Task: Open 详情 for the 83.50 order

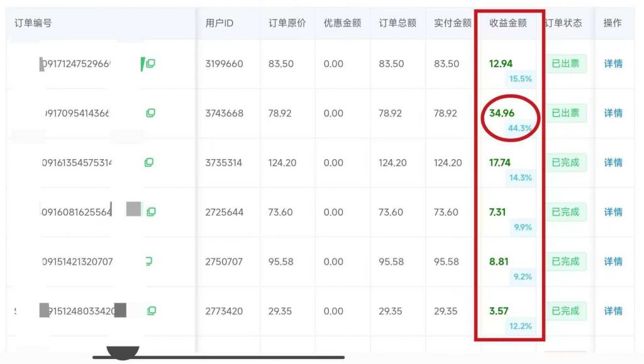Action: [613, 63]
